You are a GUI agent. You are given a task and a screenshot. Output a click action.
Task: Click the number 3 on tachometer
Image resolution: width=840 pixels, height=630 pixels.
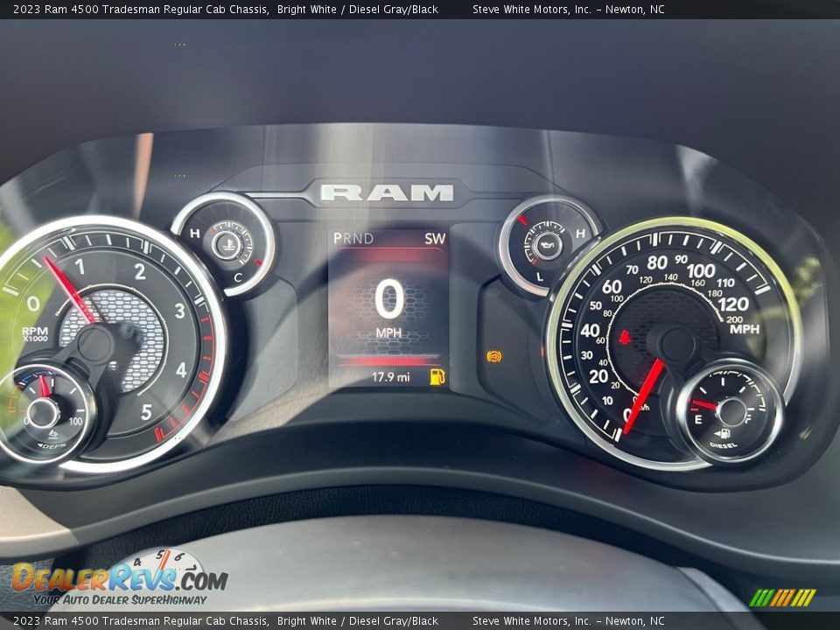coord(180,311)
